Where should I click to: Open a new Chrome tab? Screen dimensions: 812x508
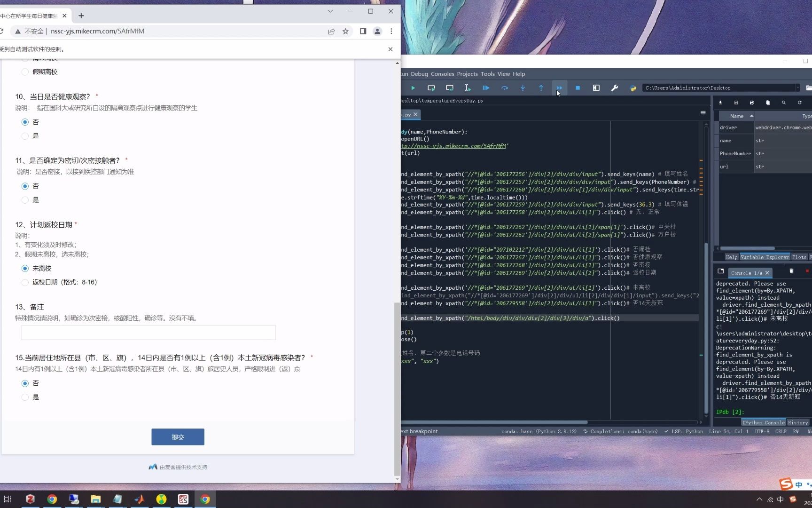[81, 16]
